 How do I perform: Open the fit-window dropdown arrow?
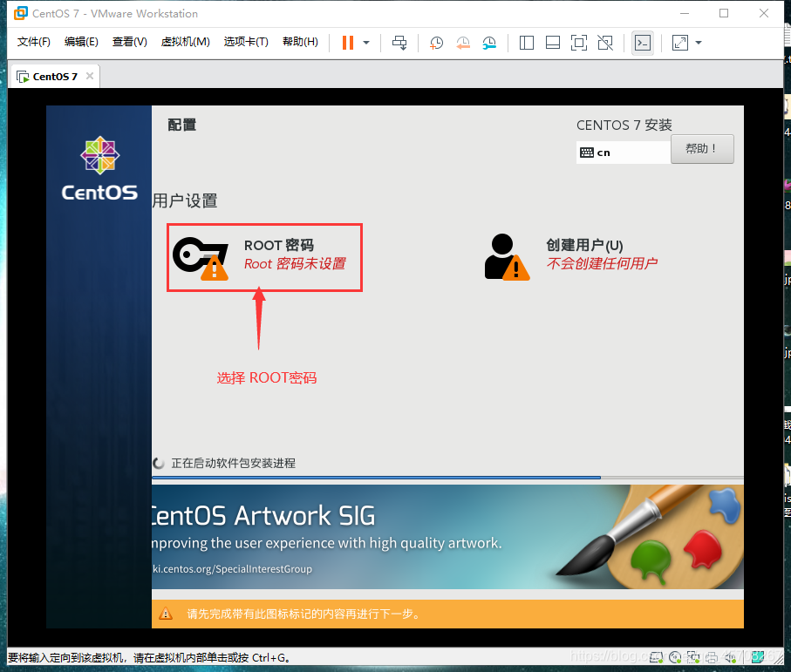tap(698, 42)
